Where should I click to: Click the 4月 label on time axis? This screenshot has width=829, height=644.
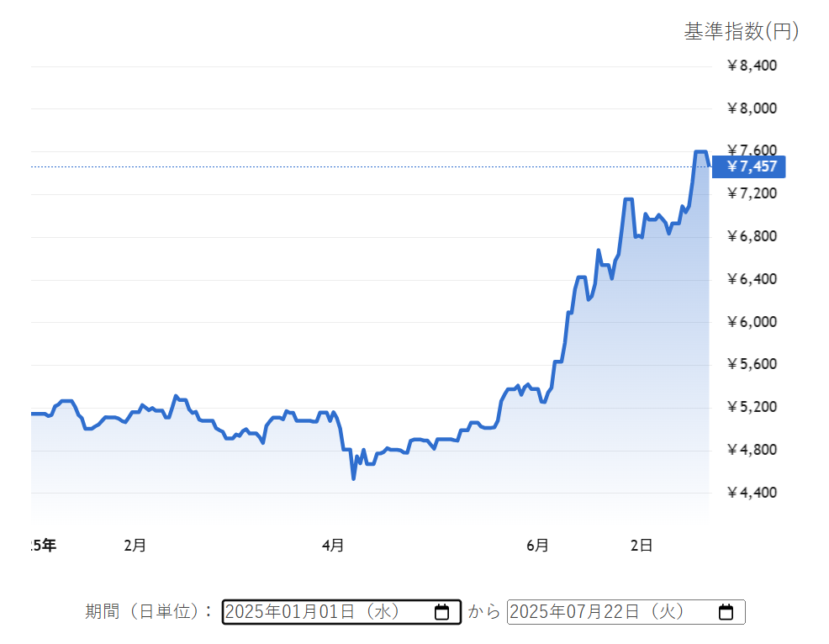tap(333, 546)
